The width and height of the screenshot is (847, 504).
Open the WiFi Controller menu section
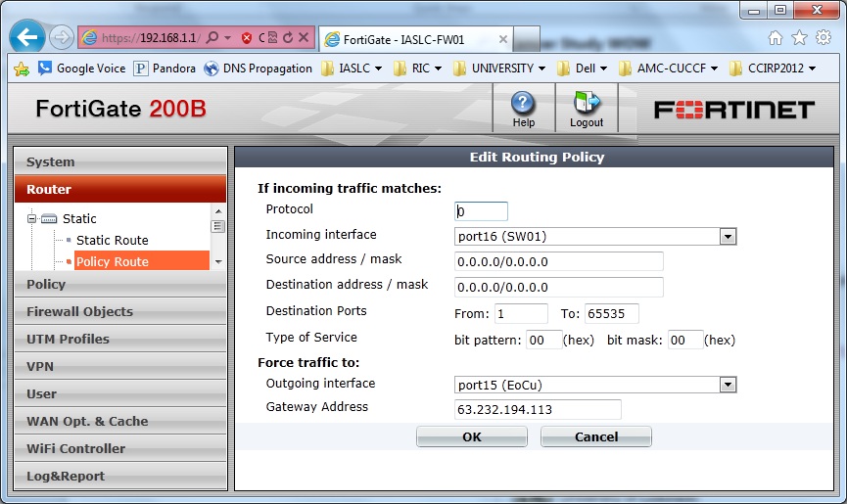pyautogui.click(x=119, y=448)
